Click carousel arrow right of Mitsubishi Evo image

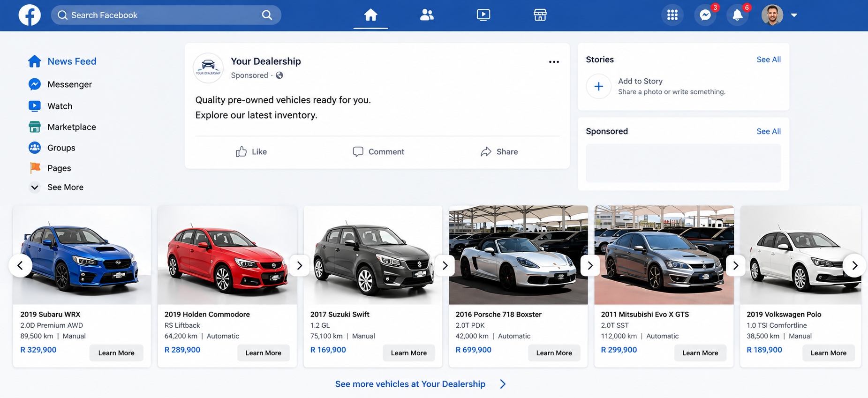(736, 266)
